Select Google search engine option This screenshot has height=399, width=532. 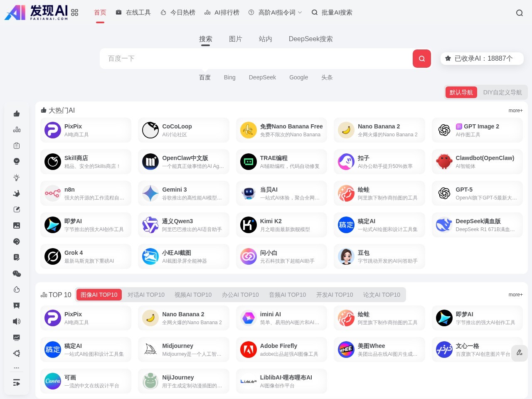coord(299,77)
